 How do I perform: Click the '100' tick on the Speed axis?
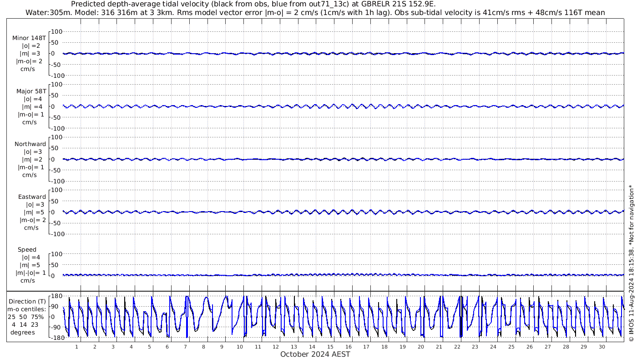pyautogui.click(x=56, y=254)
